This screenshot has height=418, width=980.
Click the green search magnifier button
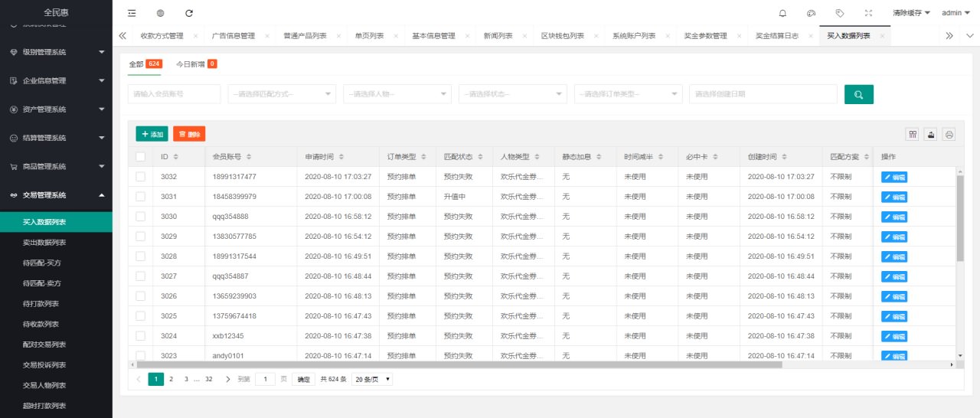pos(859,94)
